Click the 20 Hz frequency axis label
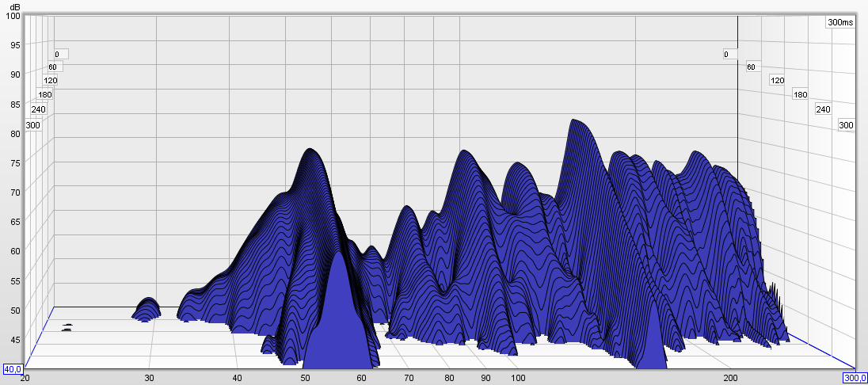The image size is (868, 385). pos(25,378)
